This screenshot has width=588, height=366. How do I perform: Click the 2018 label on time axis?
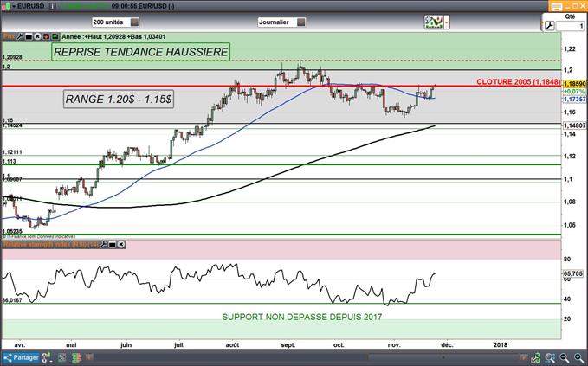pyautogui.click(x=500, y=344)
